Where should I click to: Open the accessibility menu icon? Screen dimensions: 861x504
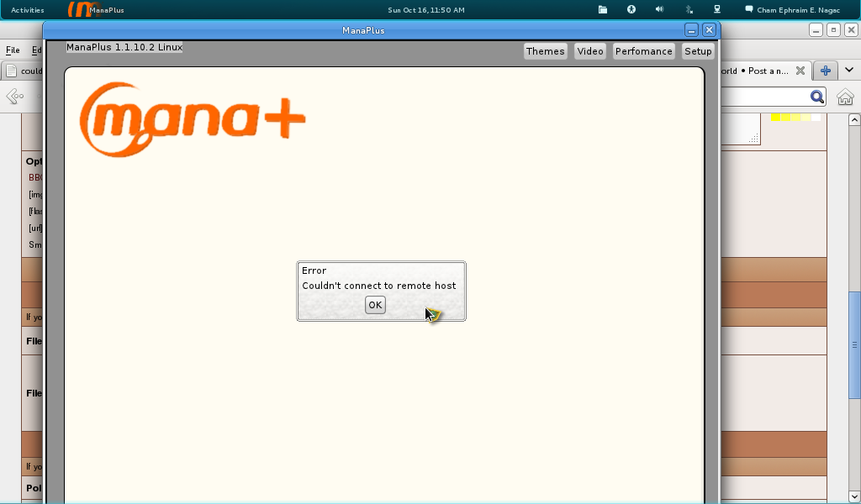point(631,9)
